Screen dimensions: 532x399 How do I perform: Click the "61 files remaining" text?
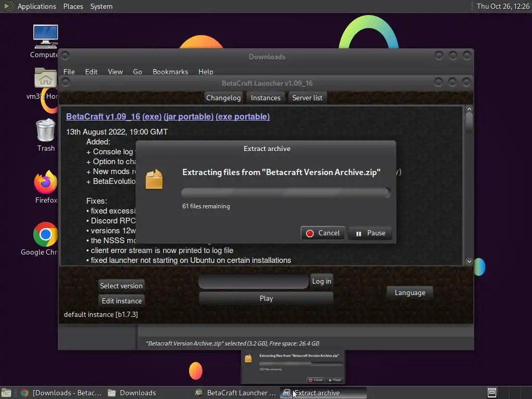(x=206, y=206)
